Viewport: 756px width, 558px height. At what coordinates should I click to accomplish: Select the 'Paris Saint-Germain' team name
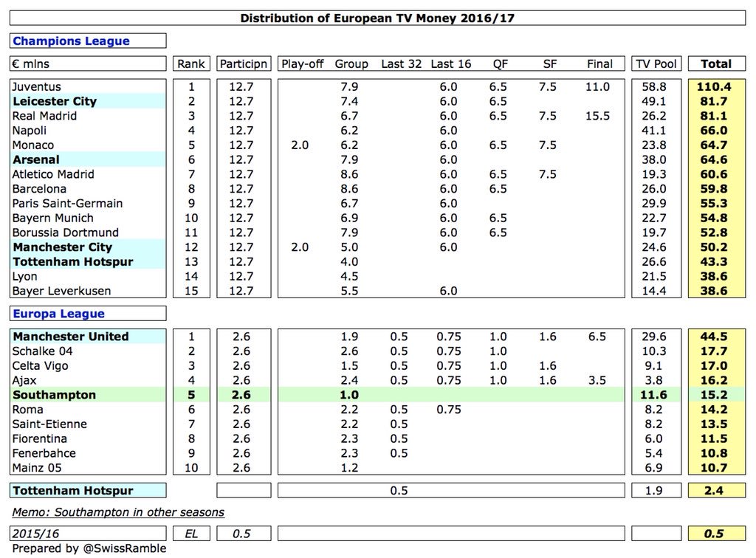tap(67, 204)
